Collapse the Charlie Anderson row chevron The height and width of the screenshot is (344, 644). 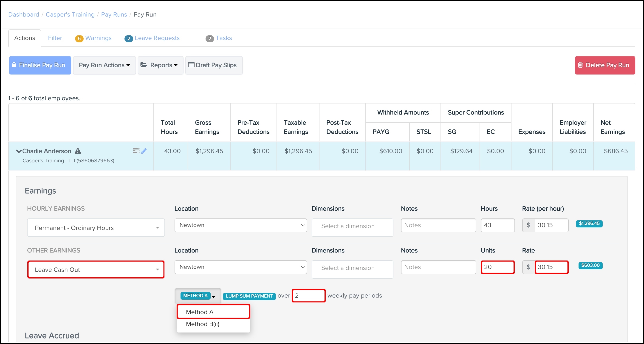point(19,151)
